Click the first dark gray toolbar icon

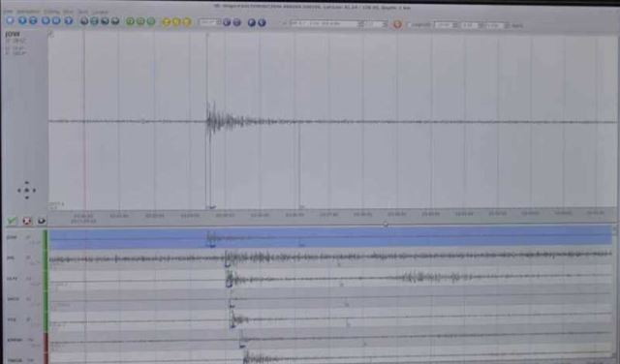[x=84, y=21]
